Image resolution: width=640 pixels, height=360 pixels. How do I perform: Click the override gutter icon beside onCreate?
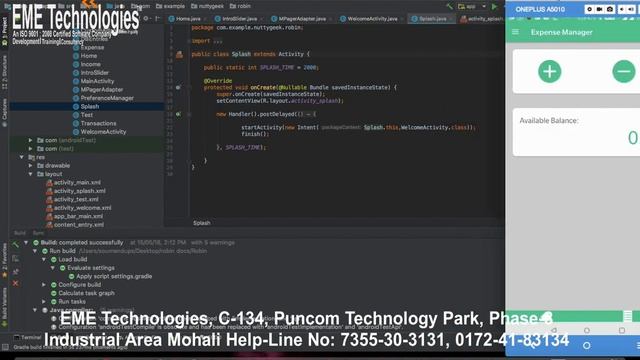click(178, 87)
